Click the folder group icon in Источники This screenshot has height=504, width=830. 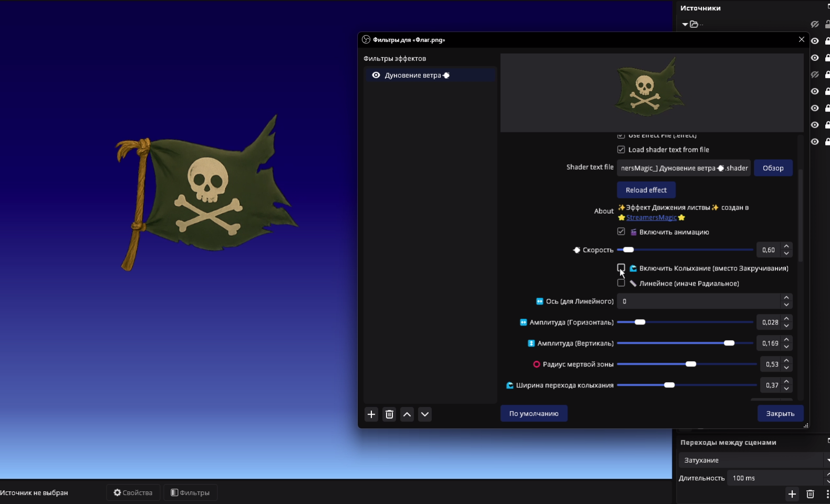click(694, 24)
